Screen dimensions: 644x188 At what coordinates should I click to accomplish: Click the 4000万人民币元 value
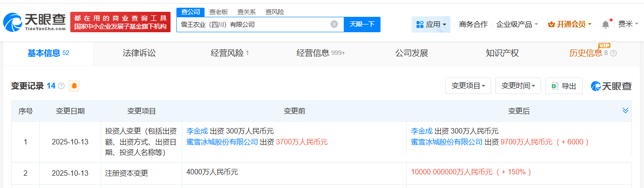(212, 172)
